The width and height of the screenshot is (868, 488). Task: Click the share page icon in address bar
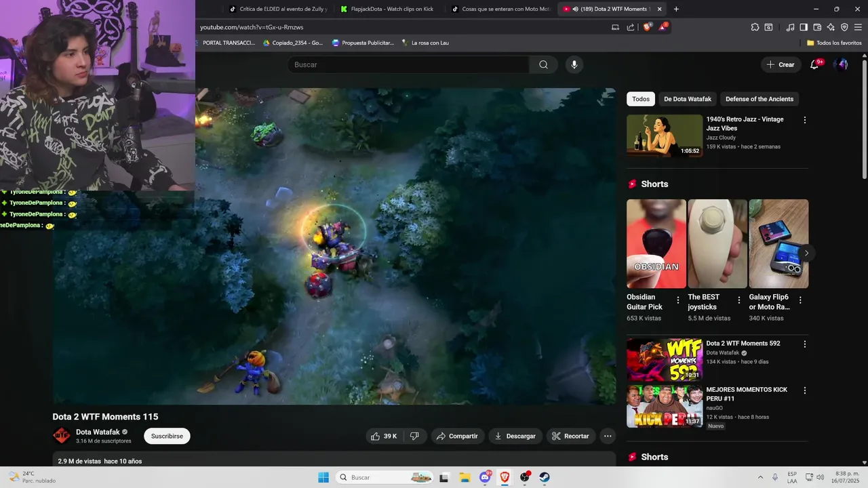(631, 27)
